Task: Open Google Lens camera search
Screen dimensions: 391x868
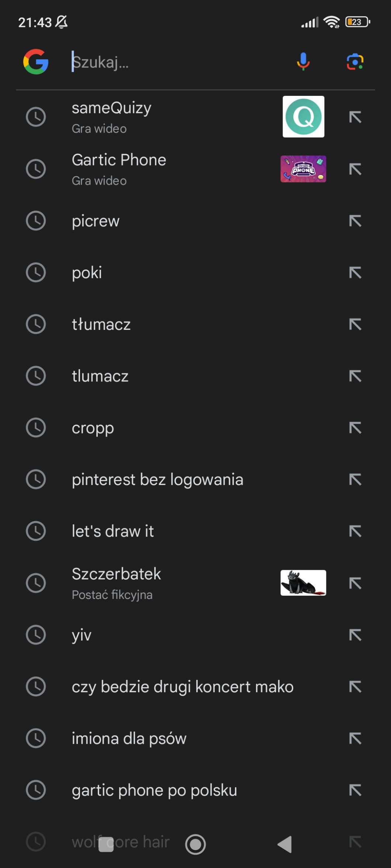Action: click(x=355, y=62)
